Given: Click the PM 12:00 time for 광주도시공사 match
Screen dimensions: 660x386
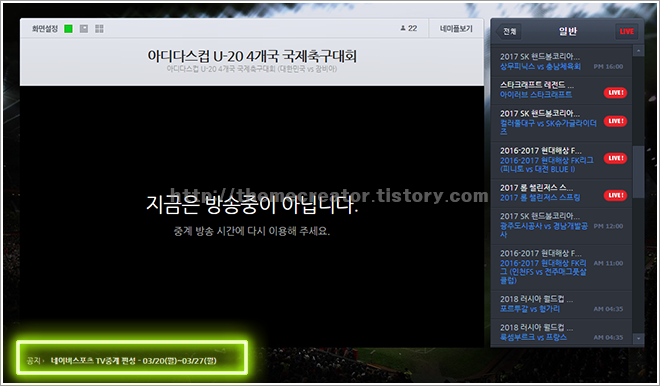Looking at the screenshot, I should click(x=608, y=226).
